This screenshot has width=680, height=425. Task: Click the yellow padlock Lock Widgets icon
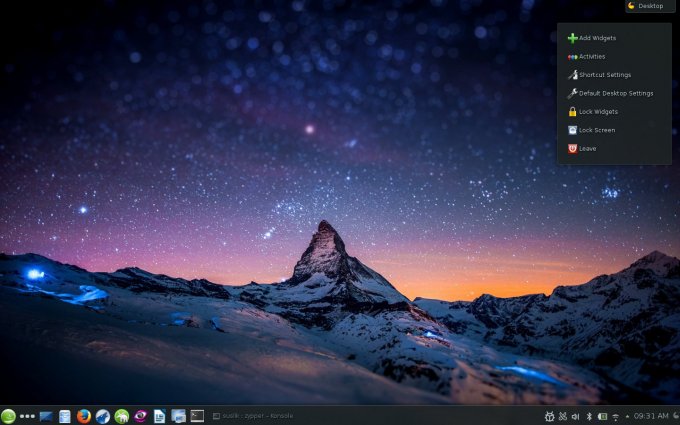pyautogui.click(x=572, y=112)
